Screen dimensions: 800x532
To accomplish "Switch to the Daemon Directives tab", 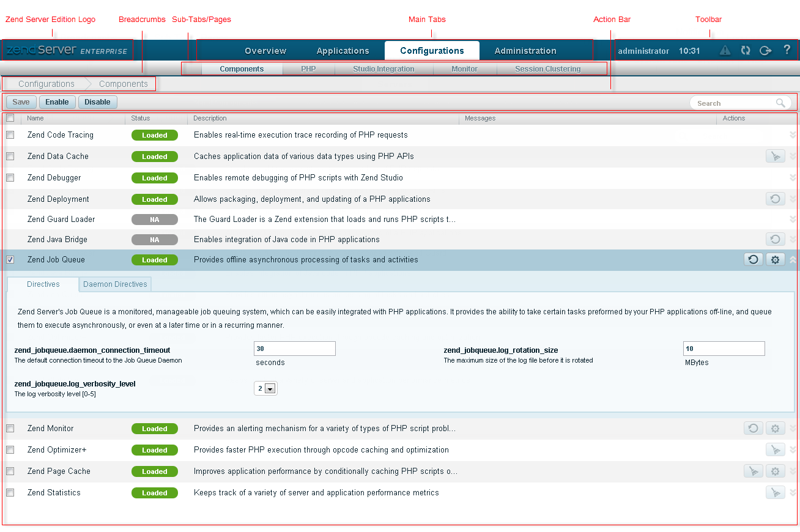I will pos(115,284).
